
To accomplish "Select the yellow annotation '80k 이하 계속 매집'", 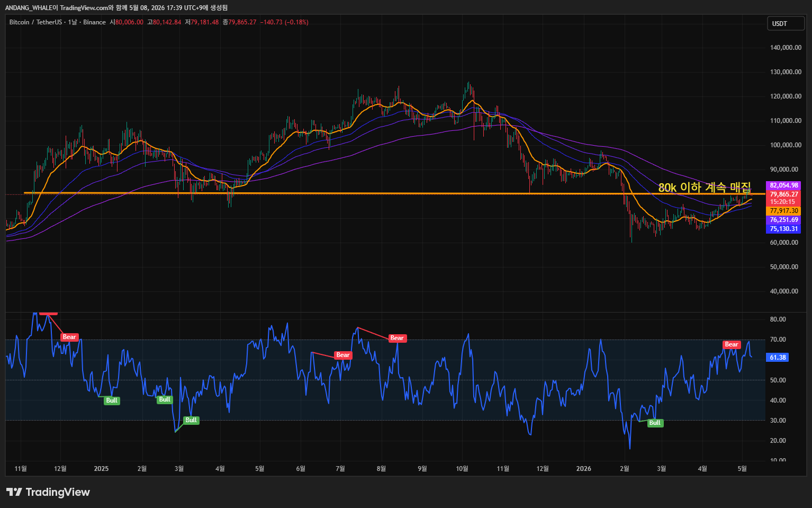I will 705,188.
